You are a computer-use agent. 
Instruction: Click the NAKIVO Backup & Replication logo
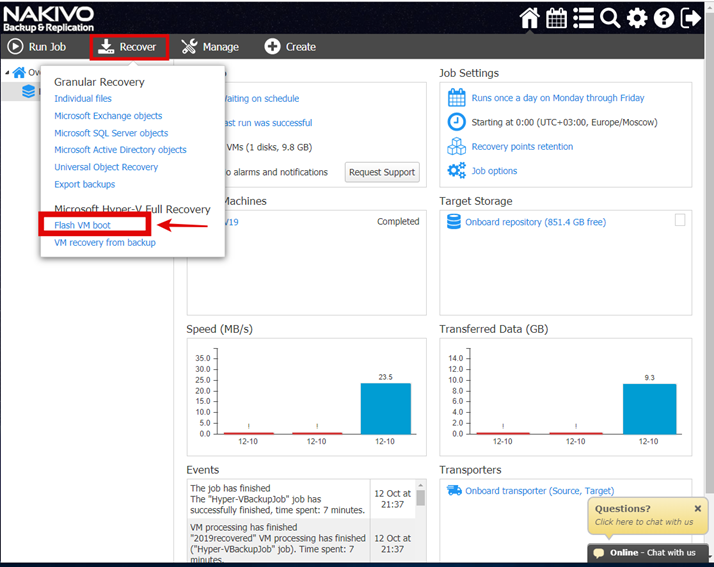(x=48, y=19)
